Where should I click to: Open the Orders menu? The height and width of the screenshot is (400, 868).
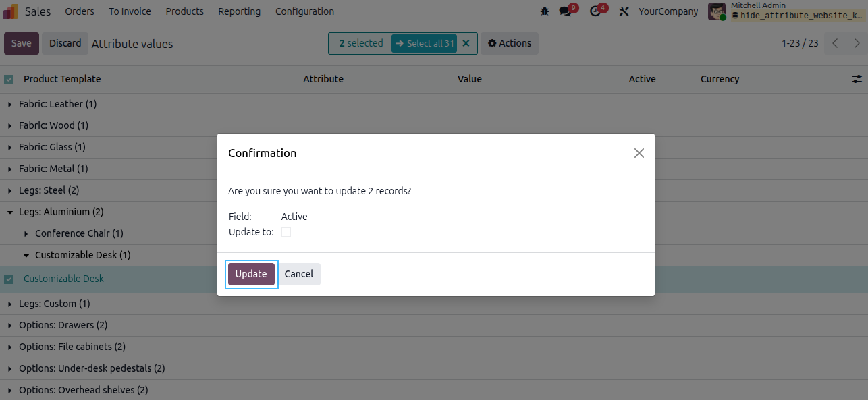(80, 11)
